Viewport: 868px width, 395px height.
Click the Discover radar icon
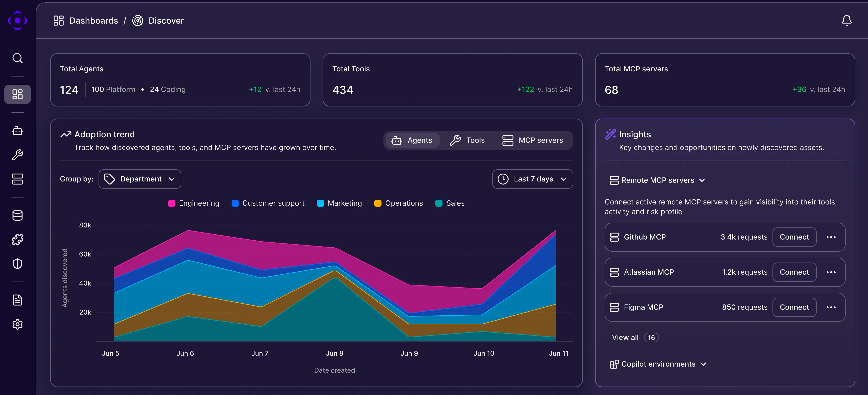(x=138, y=21)
